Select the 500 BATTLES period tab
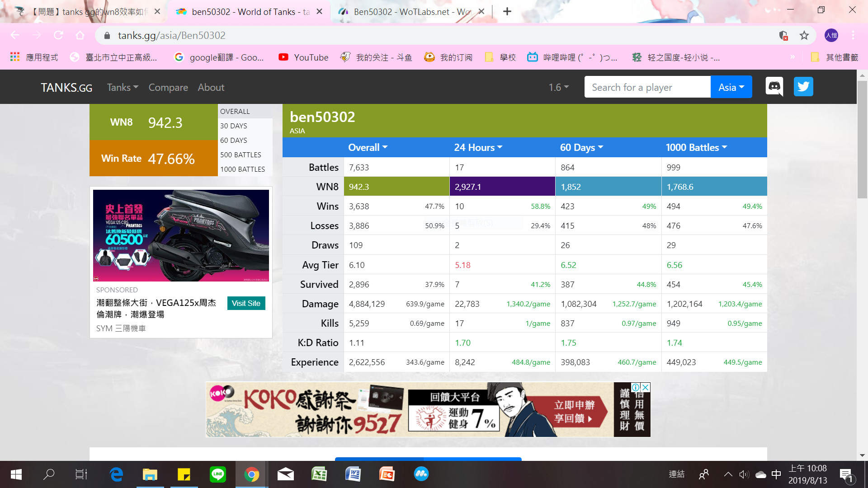868x488 pixels. pyautogui.click(x=245, y=155)
